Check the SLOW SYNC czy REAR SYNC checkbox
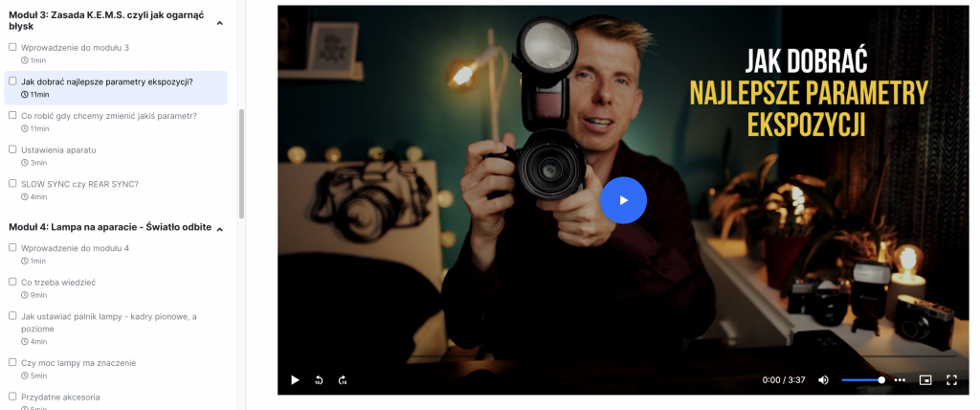 pos(12,183)
